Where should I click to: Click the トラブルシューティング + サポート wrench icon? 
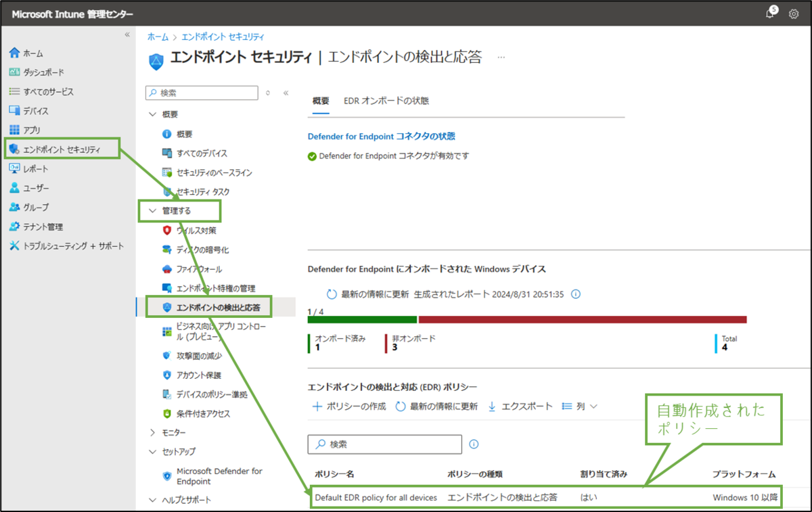pyautogui.click(x=14, y=246)
